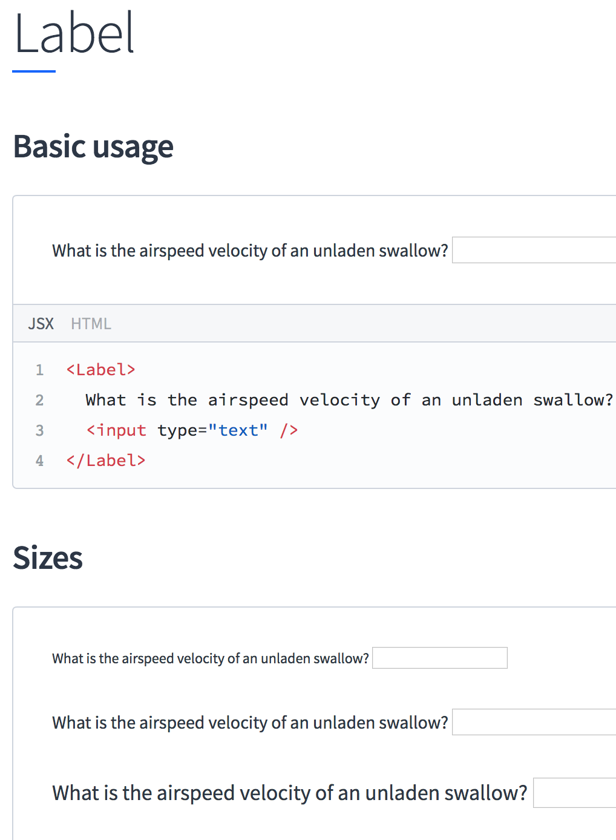Screen dimensions: 616x840
Task: Click the medium-sized text input under Sizes
Action: (x=534, y=722)
